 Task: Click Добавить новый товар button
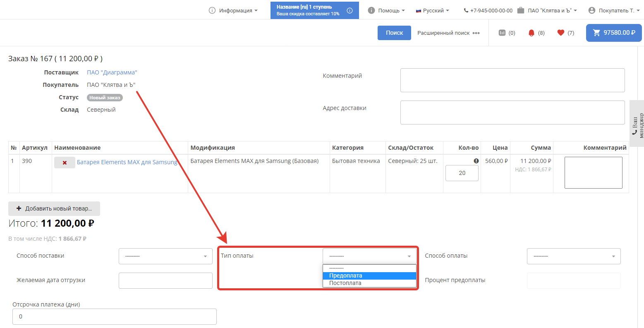point(54,208)
